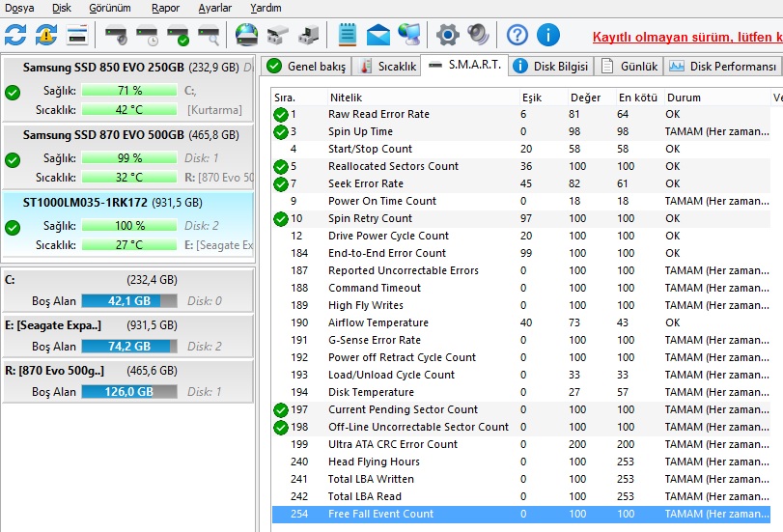The height and width of the screenshot is (532, 783).
Task: Click the speaker sound alert icon
Action: [478, 36]
